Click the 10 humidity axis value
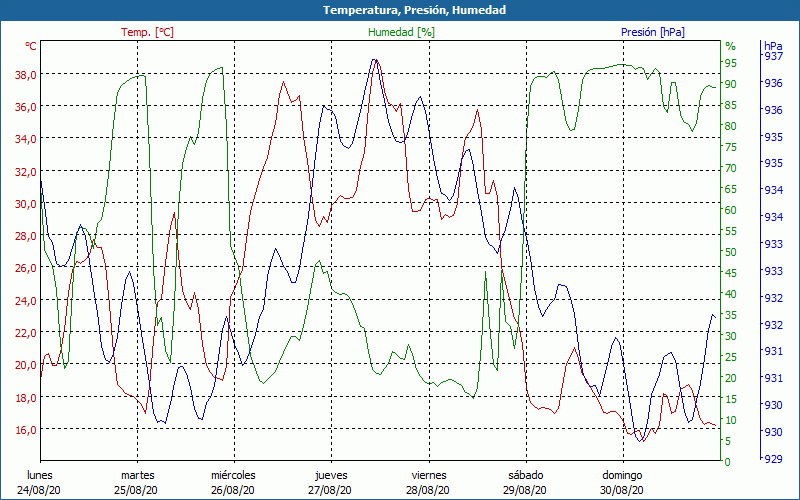Screen dimensions: 800x500 click(x=731, y=421)
